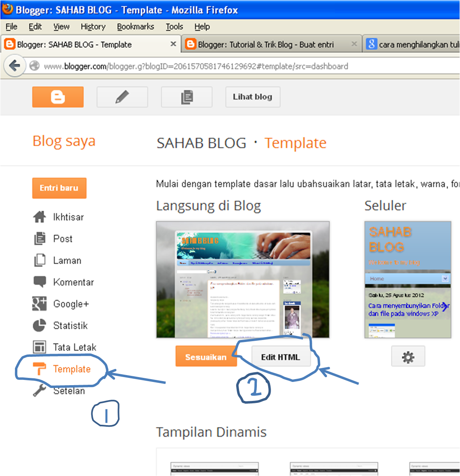Viewport: 460px width, 476px height.
Task: Expand the Home dropdown in mobile preview
Action: [445, 279]
